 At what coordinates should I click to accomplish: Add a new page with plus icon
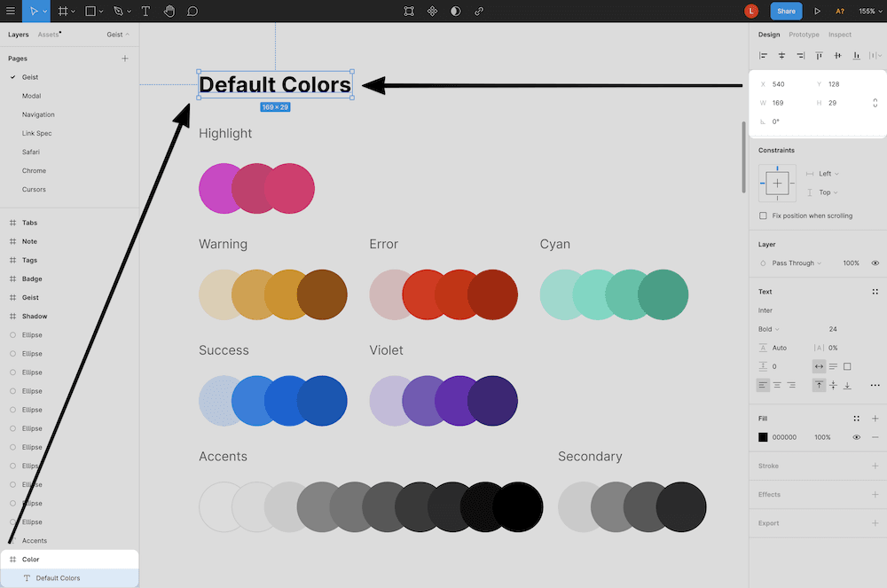tap(125, 59)
